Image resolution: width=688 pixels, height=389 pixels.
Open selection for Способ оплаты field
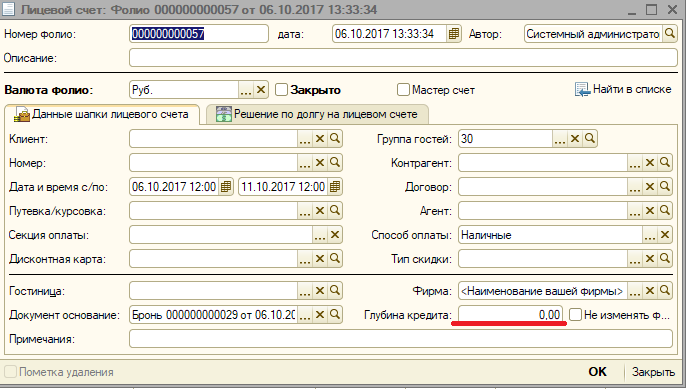[x=650, y=235]
